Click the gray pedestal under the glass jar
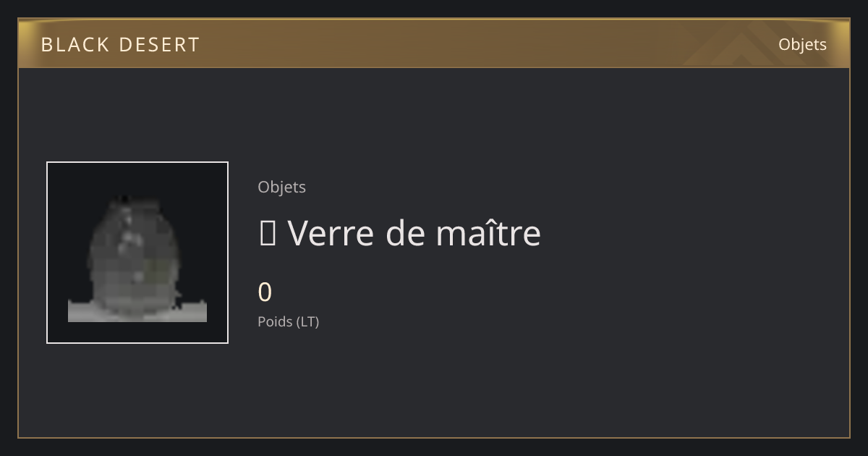 [x=137, y=311]
